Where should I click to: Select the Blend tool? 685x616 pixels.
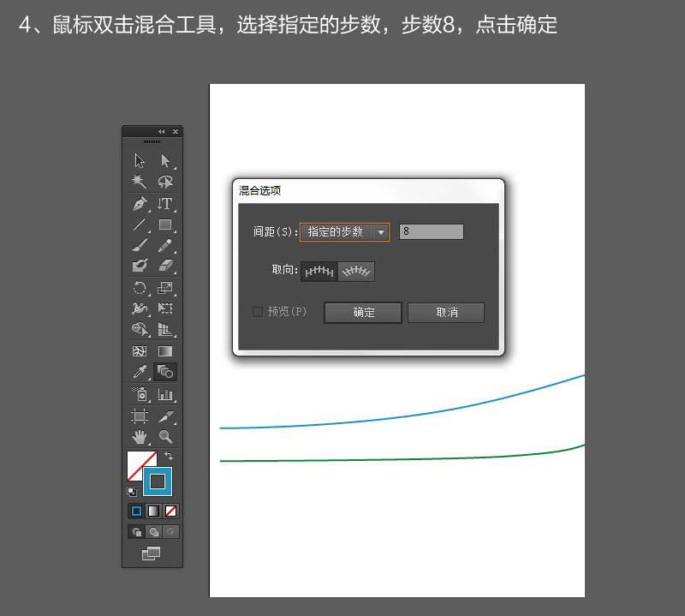pos(165,372)
